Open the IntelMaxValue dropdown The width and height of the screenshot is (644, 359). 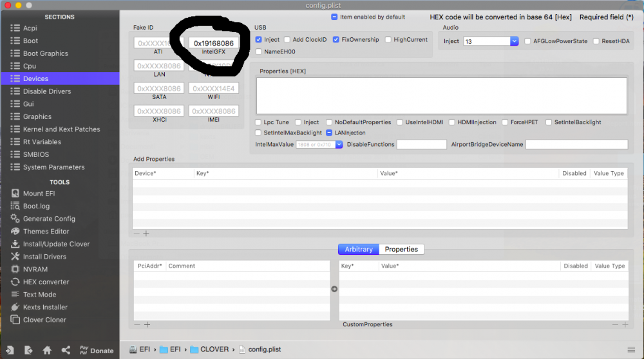pos(339,144)
